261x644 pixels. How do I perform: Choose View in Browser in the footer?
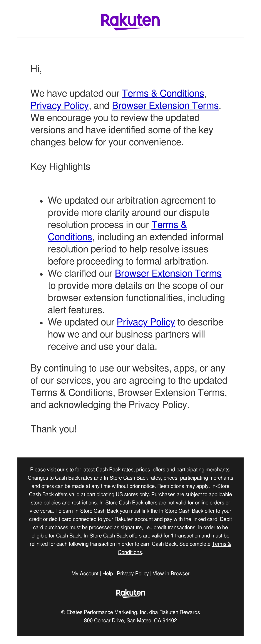171,573
